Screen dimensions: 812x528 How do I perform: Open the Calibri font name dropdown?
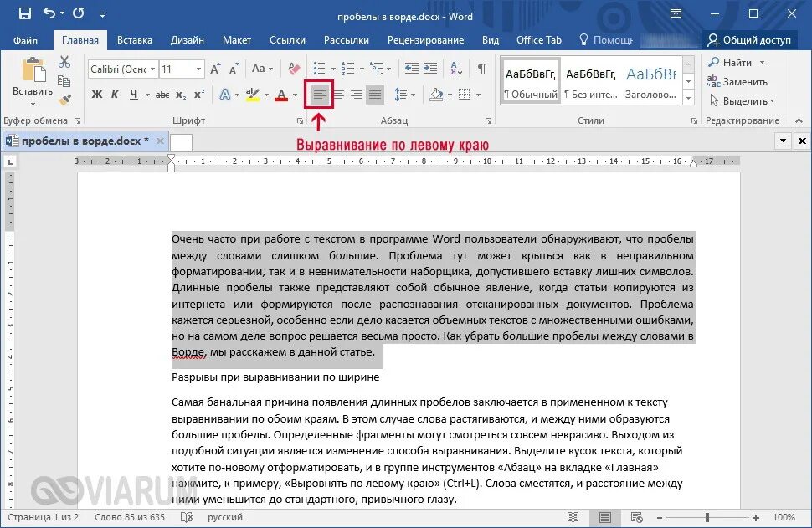coord(123,69)
